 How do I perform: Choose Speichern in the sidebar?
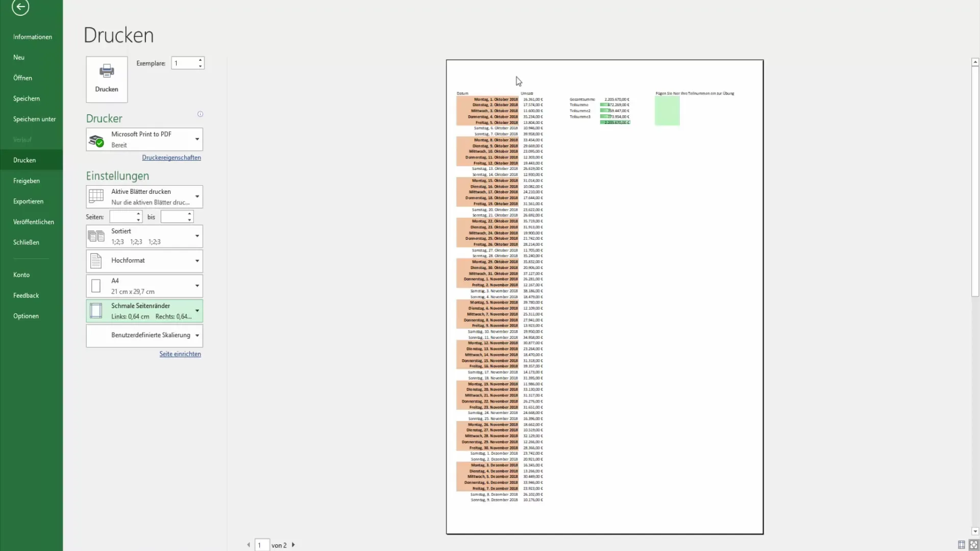click(32, 98)
